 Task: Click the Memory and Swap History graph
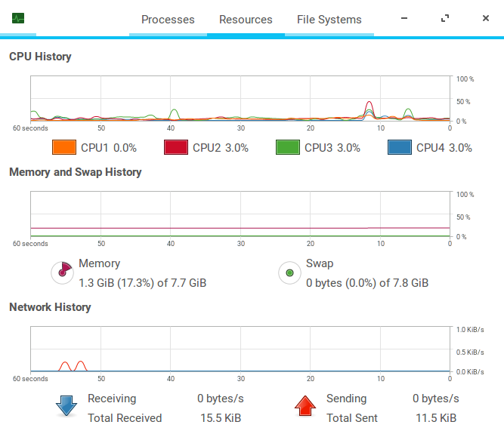pyautogui.click(x=240, y=214)
